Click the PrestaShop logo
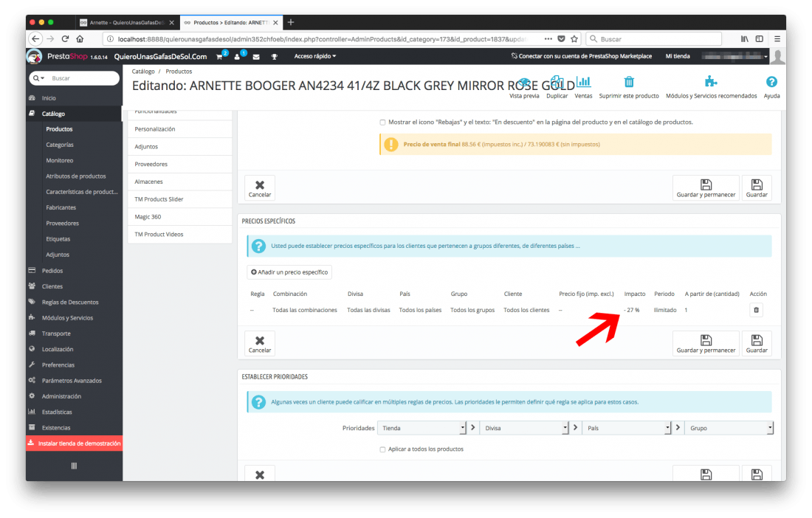The height and width of the screenshot is (518, 812). tap(67, 56)
